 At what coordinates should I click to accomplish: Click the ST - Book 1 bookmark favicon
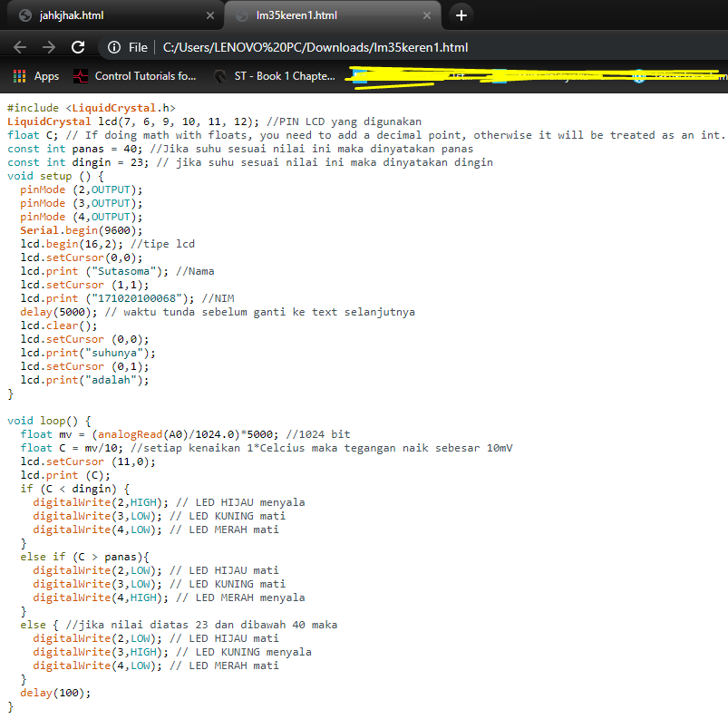tap(220, 76)
